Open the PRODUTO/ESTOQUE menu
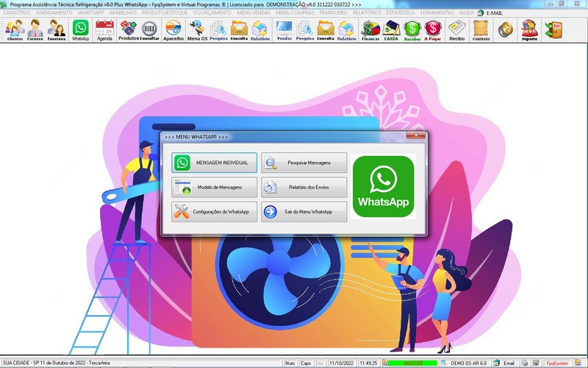Screen dimensions: 588x368 click(165, 13)
